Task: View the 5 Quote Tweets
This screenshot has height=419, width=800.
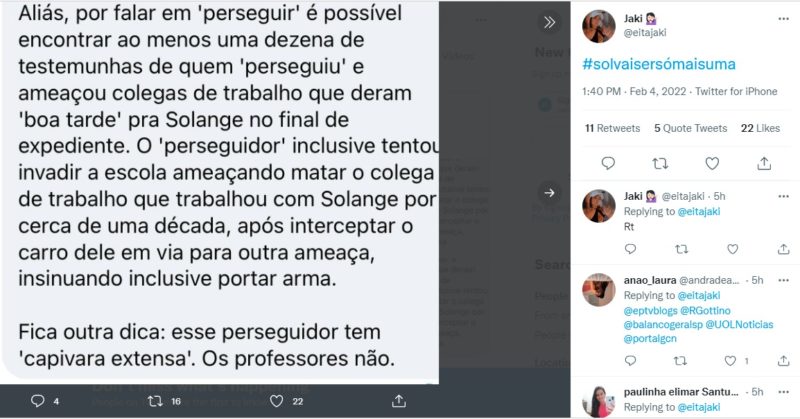Action: point(690,128)
